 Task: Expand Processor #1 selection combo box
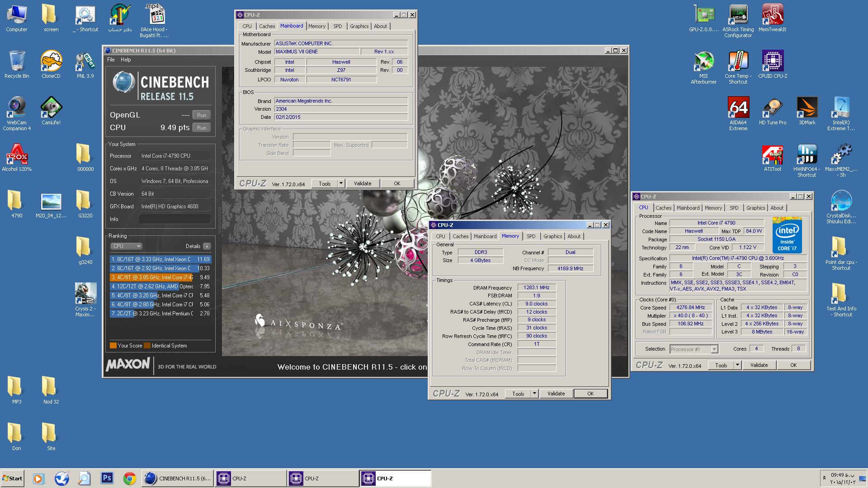point(714,349)
